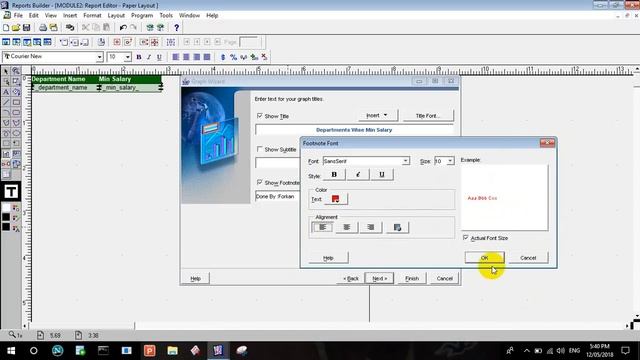Select the Ellipse drawing tool
Viewport: 640px width, 360px height.
tap(16, 133)
